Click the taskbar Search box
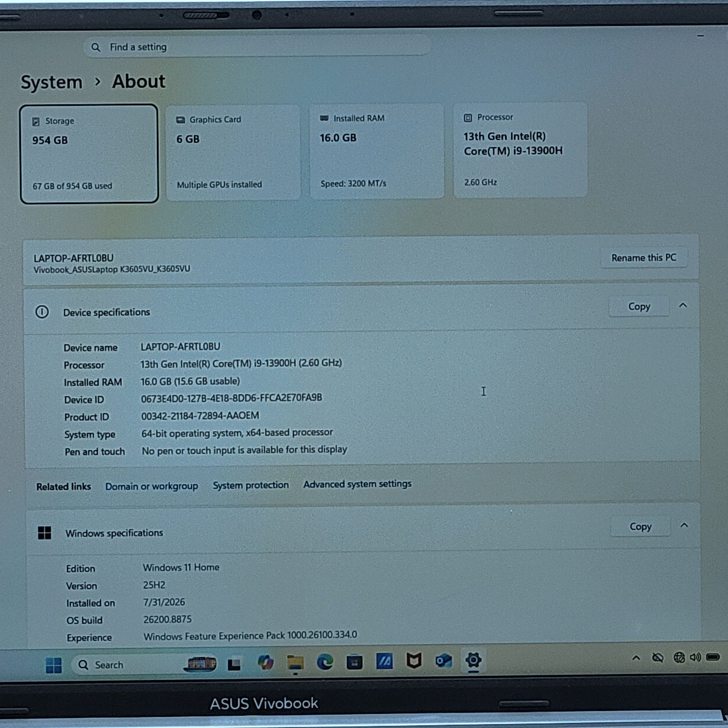The image size is (728, 728). click(144, 664)
